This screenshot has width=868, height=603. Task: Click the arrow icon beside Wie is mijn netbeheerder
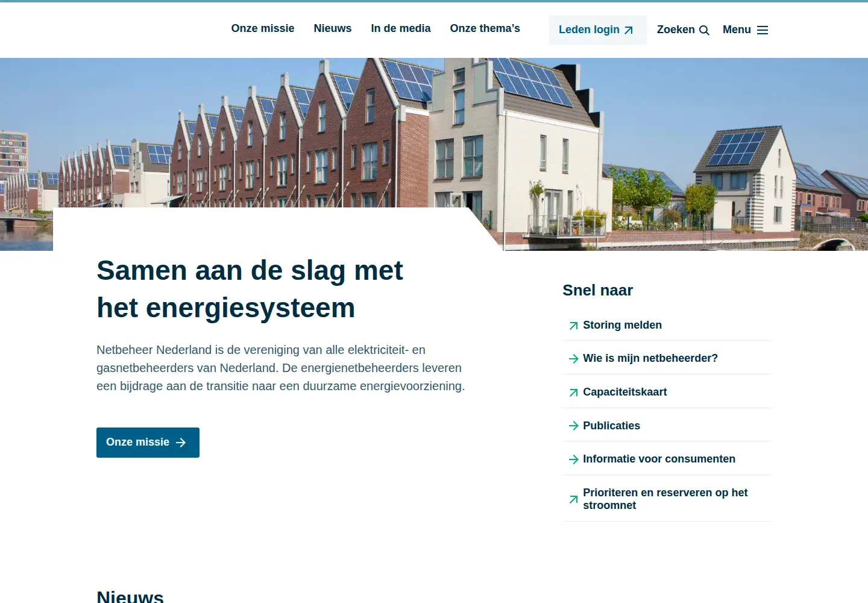click(573, 359)
